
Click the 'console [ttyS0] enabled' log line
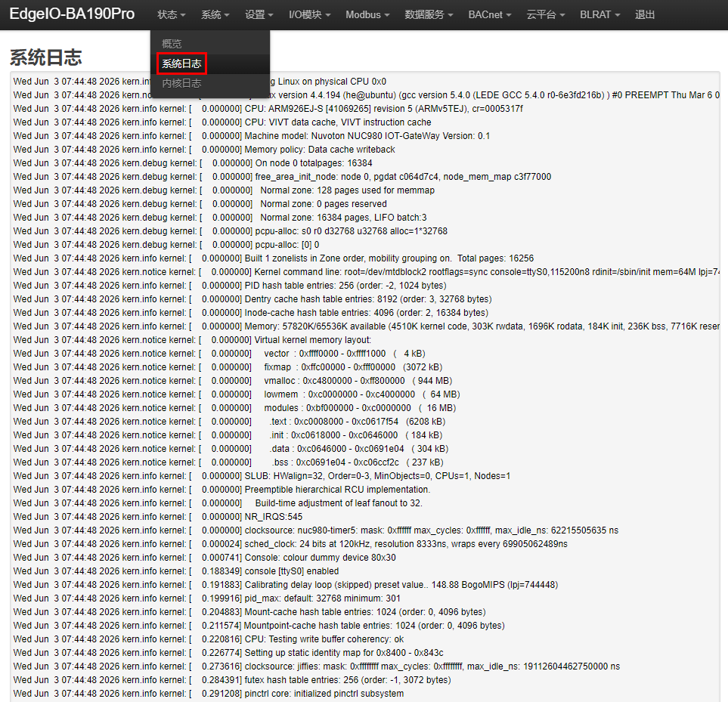click(x=176, y=571)
